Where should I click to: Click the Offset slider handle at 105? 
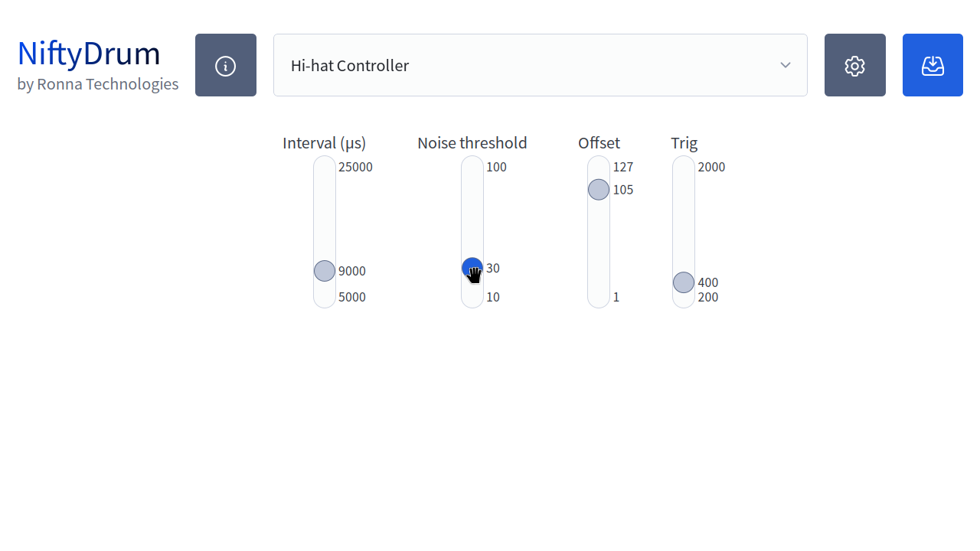click(x=599, y=190)
